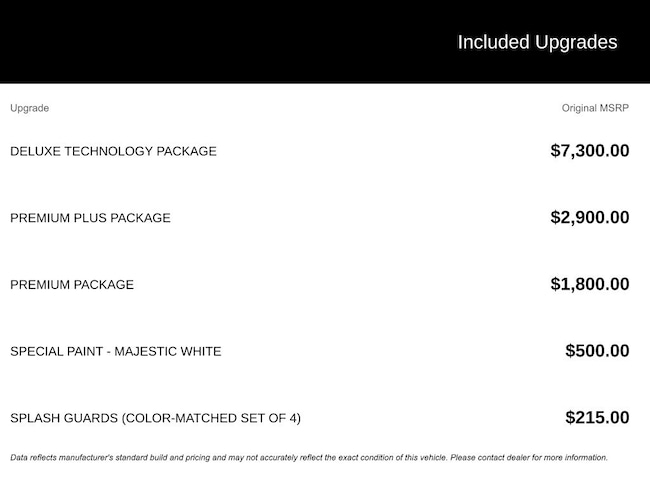Select the $1,800.00 MSRP value
This screenshot has width=650, height=488.
(589, 284)
